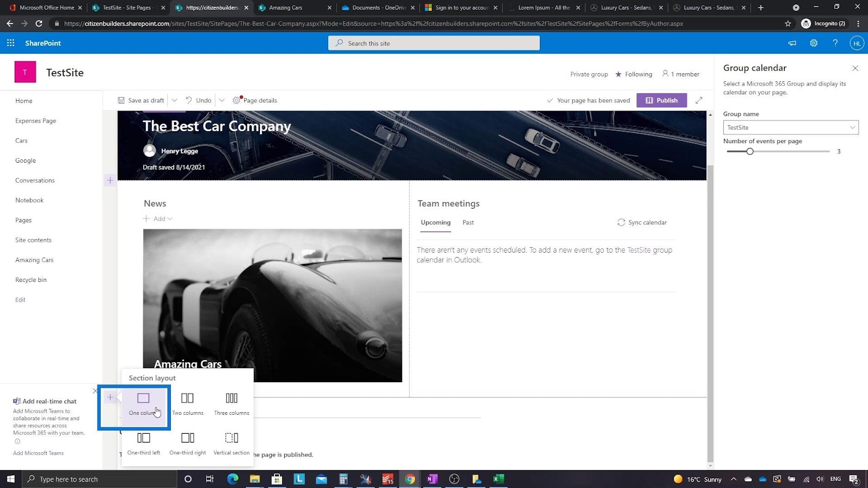Dismiss the Add real-time chat card
The width and height of the screenshot is (868, 488).
click(95, 390)
